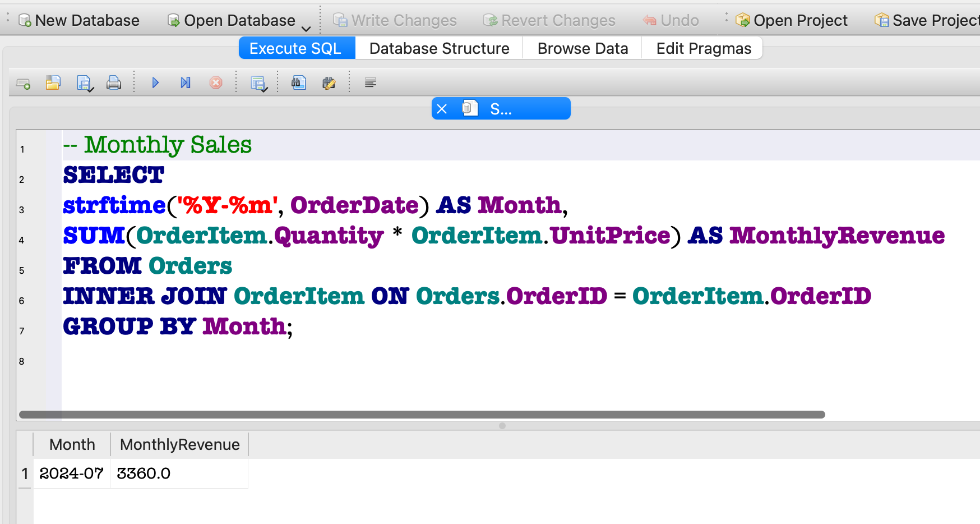
Task: Expand Open Database dropdown arrow
Action: 306,28
